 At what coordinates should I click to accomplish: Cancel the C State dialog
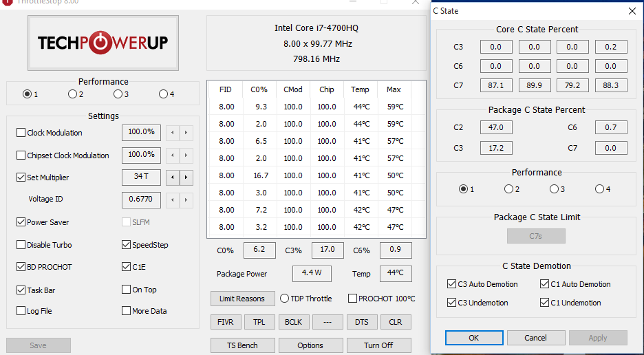tap(535, 338)
